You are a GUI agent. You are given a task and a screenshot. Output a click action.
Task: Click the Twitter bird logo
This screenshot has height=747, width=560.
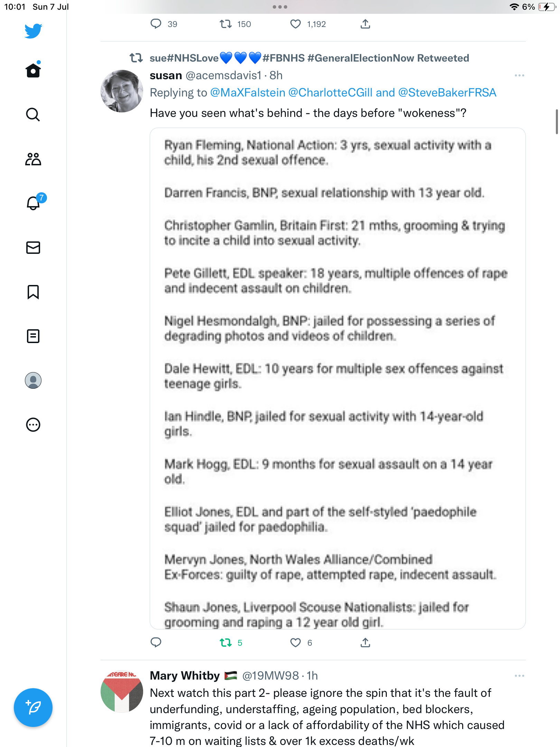coord(33,31)
